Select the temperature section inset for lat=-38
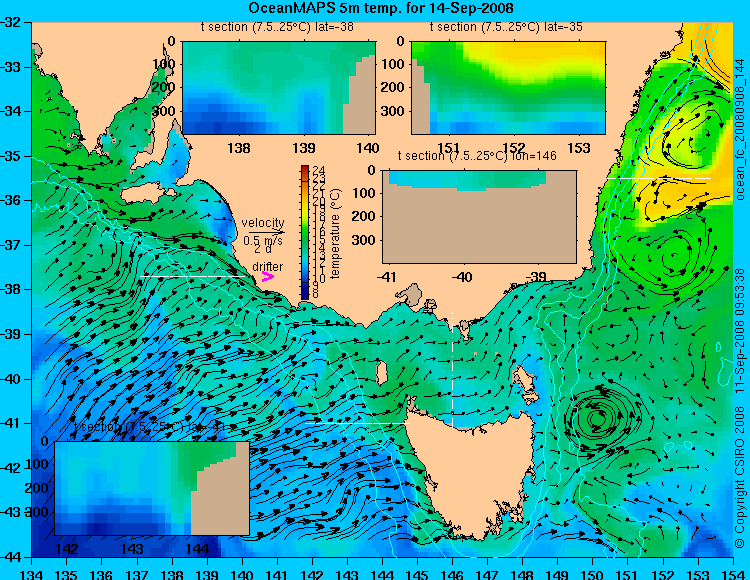 pos(279,88)
